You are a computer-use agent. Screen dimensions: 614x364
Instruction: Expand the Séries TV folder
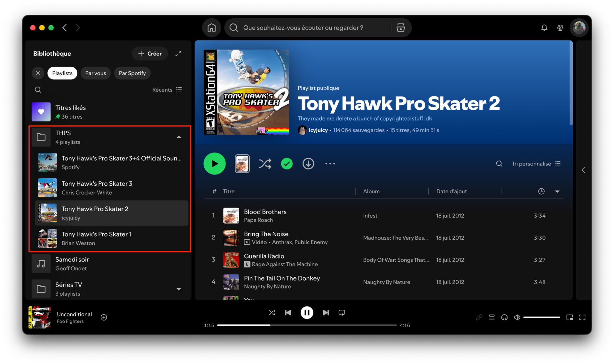pyautogui.click(x=179, y=289)
